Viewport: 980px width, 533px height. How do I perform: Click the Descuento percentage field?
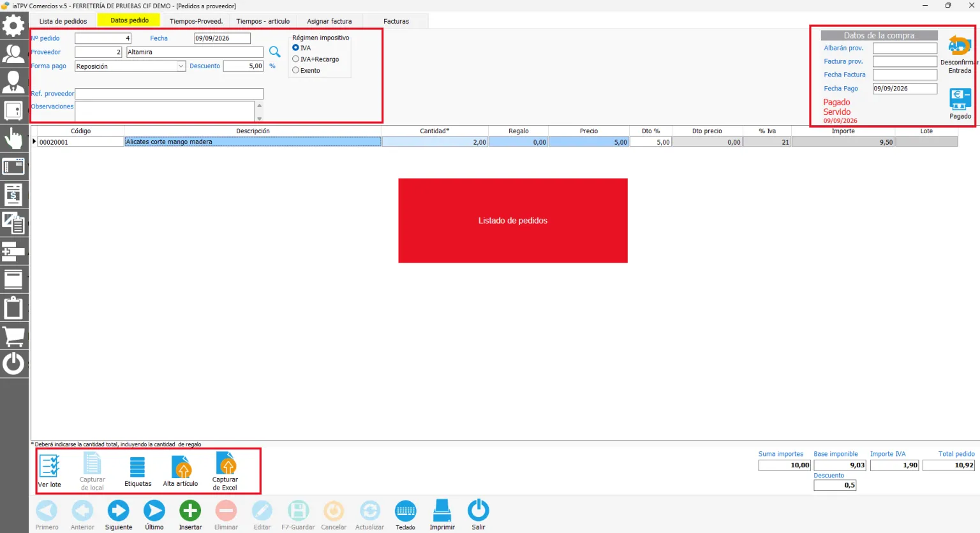243,66
